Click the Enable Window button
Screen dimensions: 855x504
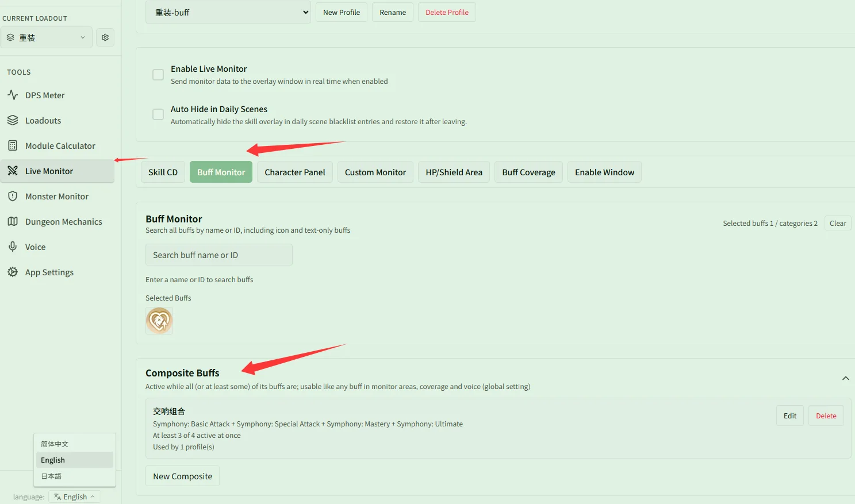(604, 172)
